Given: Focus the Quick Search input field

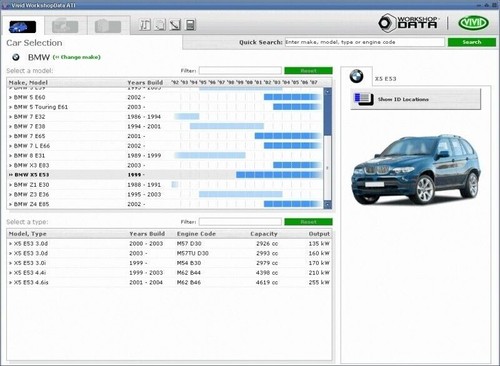Looking at the screenshot, I should click(365, 42).
